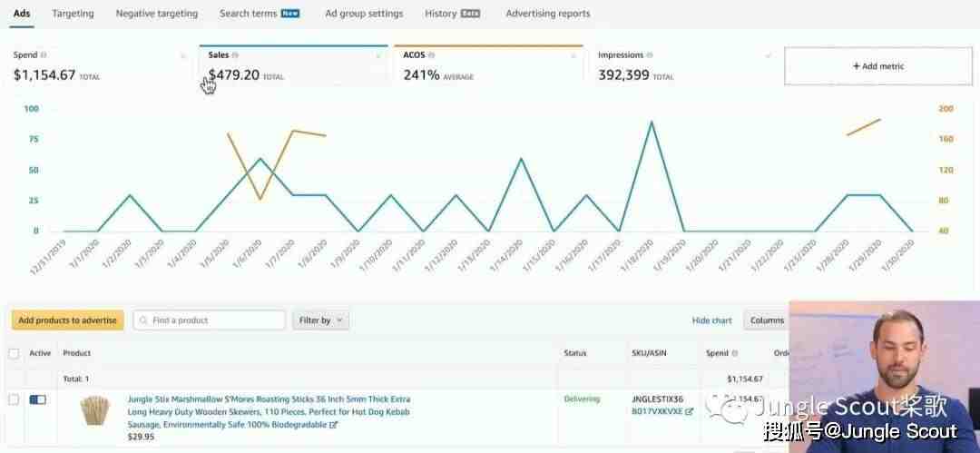Sort by the Status column header
Viewport: 980px width, 453px height.
tap(575, 353)
